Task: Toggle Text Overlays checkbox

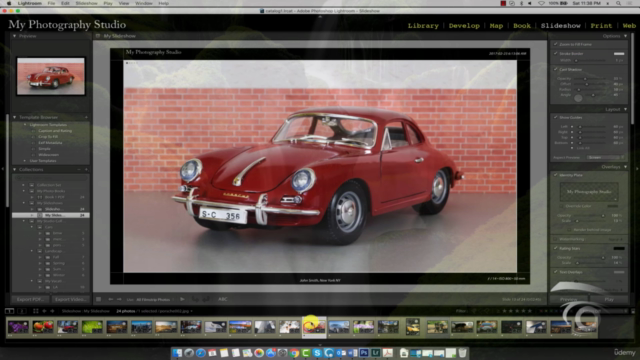Action: pyautogui.click(x=556, y=272)
